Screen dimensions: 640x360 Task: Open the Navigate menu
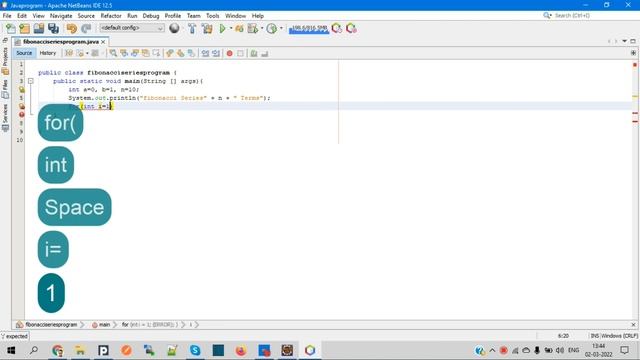tap(61, 16)
